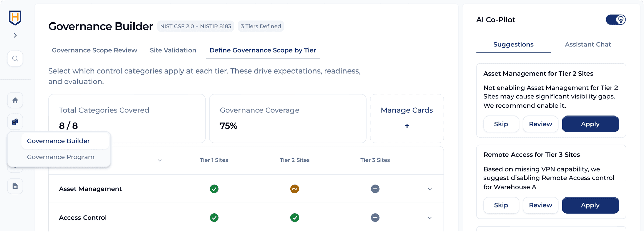Screen dimensions: 644x232
Task: Expand the Access Control row details
Action: tap(429, 218)
